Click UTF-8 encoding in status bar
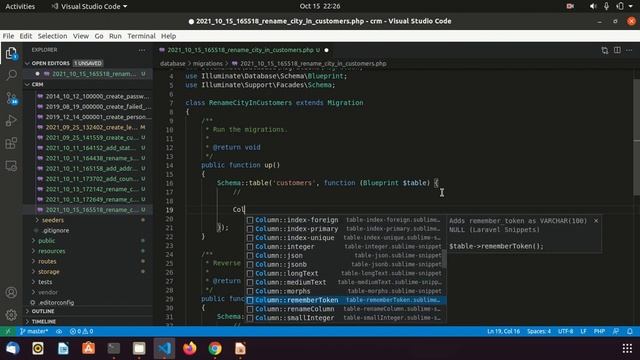Image resolution: width=640 pixels, height=360 pixels. tap(565, 331)
